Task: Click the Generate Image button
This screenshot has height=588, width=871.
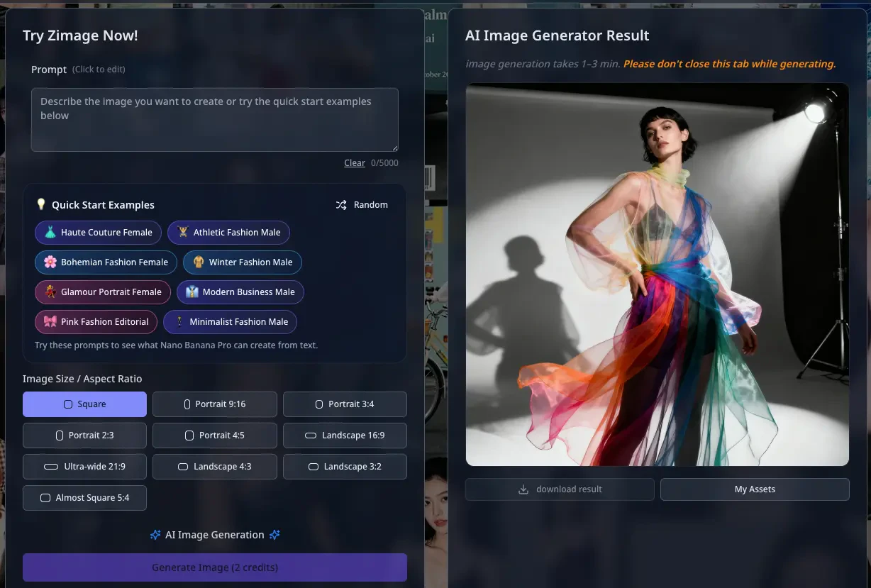Action: tap(214, 567)
